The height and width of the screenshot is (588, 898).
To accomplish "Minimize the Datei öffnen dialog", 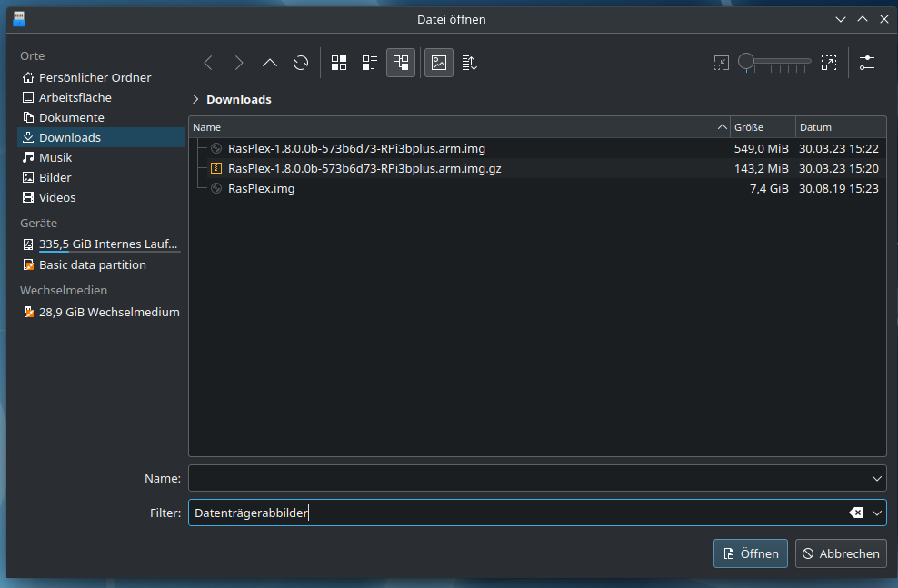I will (841, 19).
